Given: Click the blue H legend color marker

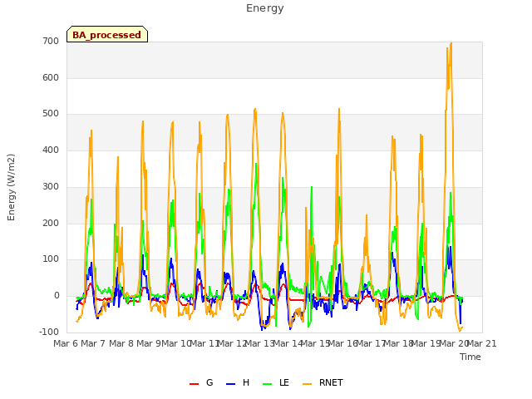Looking at the screenshot, I should [x=230, y=384].
